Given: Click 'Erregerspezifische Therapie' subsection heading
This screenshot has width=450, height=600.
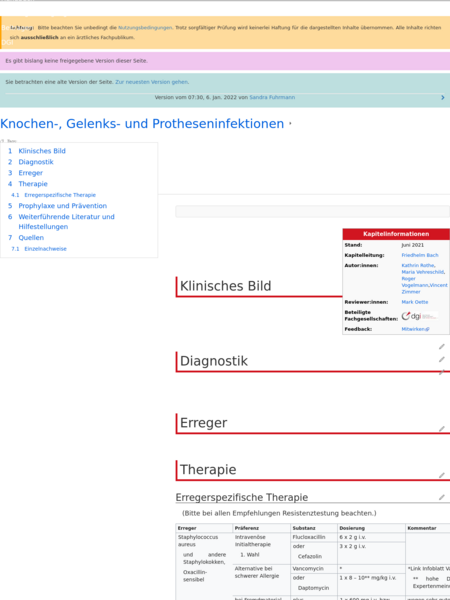Looking at the screenshot, I should click(242, 497).
